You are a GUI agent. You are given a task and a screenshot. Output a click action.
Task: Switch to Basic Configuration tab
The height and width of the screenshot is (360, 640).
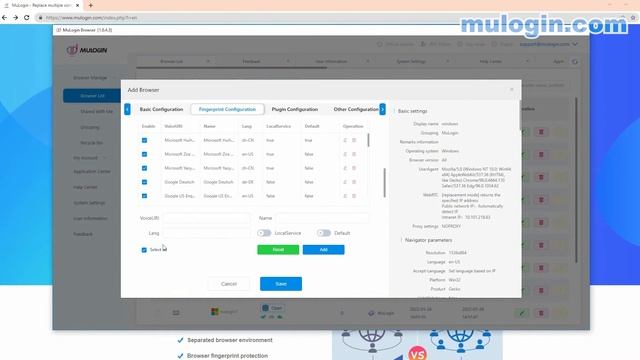[x=161, y=109]
